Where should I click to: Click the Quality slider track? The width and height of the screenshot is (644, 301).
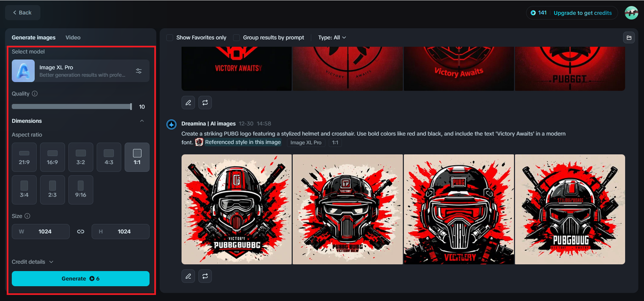click(x=71, y=107)
